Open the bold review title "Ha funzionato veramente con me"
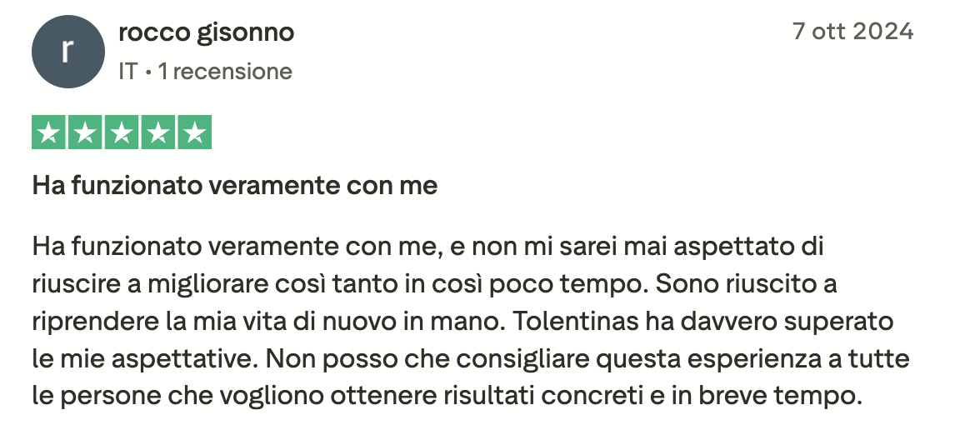980x430 pixels. click(x=235, y=185)
